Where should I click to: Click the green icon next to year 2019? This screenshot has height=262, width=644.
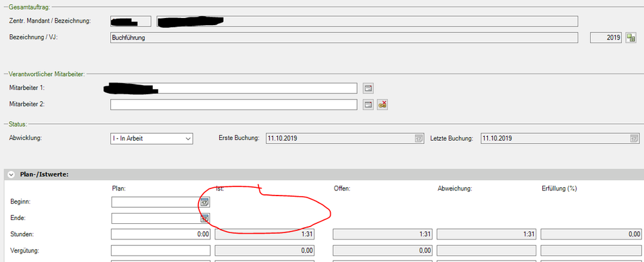631,38
